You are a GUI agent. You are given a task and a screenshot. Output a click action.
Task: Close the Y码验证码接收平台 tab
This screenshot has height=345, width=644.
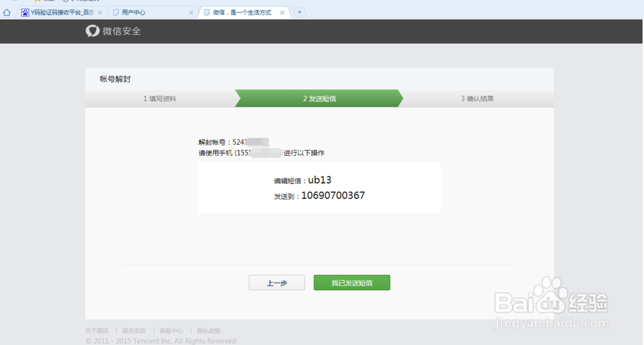coord(100,13)
